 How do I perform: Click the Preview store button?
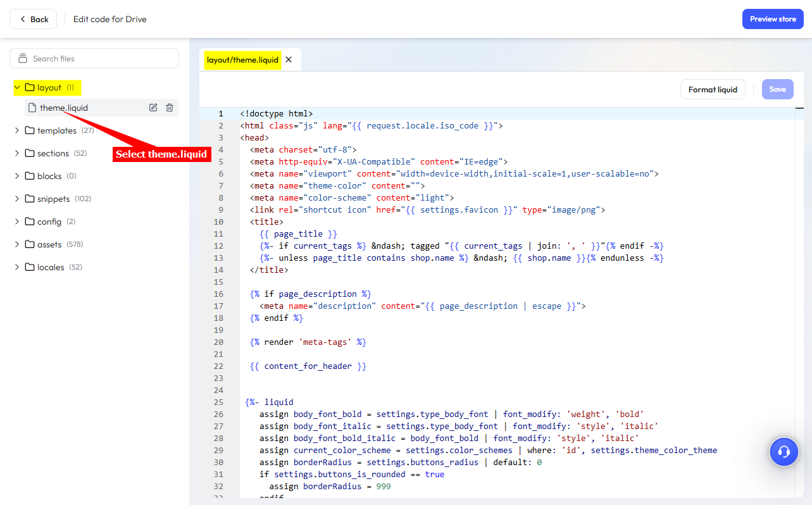coord(773,19)
